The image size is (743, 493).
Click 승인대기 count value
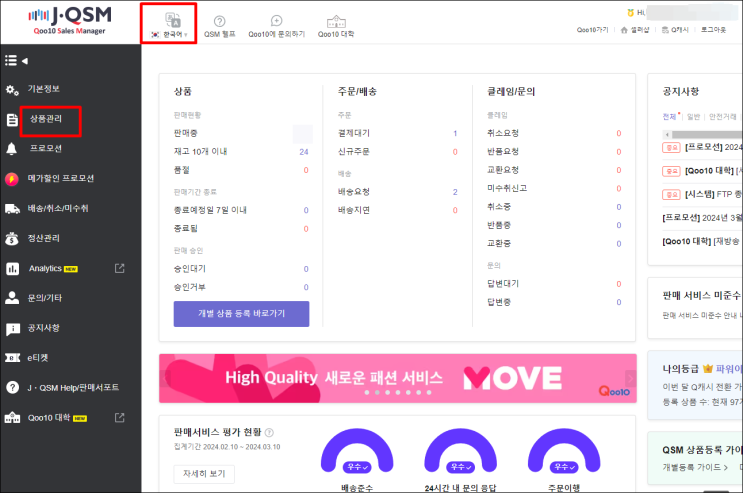(x=306, y=269)
